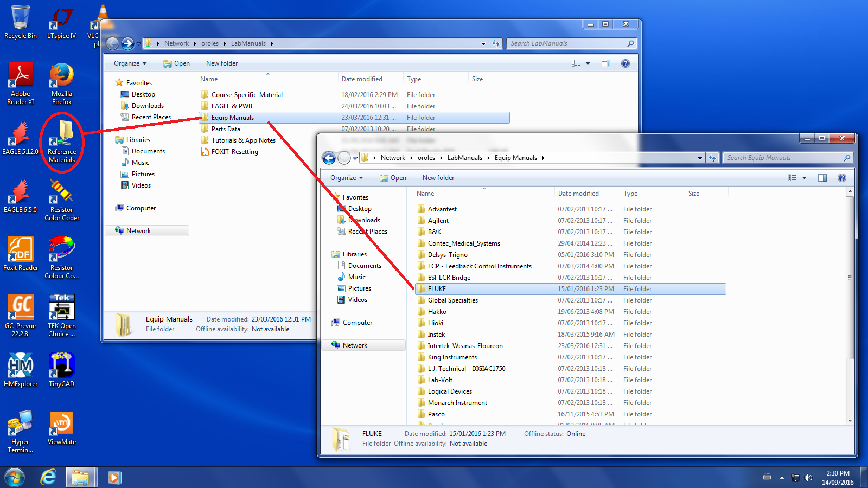Screen dimensions: 868x488
Task: Open Internet Explorer from the taskbar
Action: point(49,477)
